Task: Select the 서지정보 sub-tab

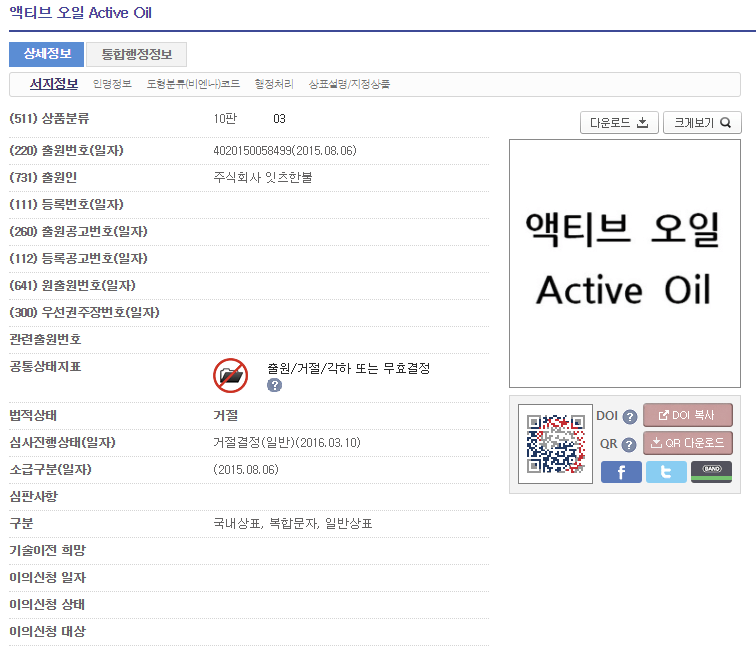Action: pyautogui.click(x=54, y=84)
